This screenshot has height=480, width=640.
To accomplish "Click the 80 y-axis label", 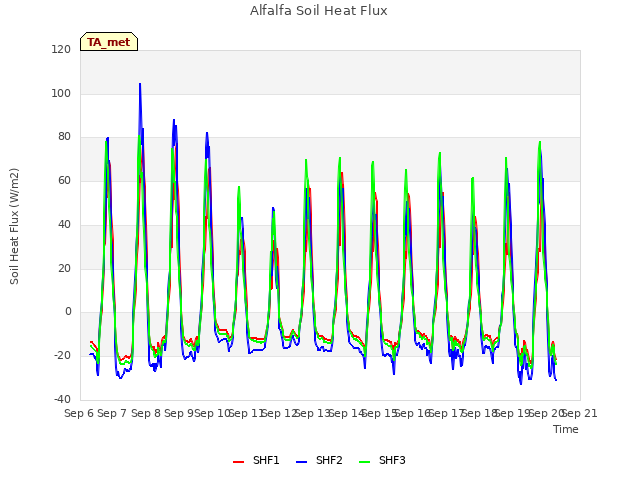I will 64,137.
